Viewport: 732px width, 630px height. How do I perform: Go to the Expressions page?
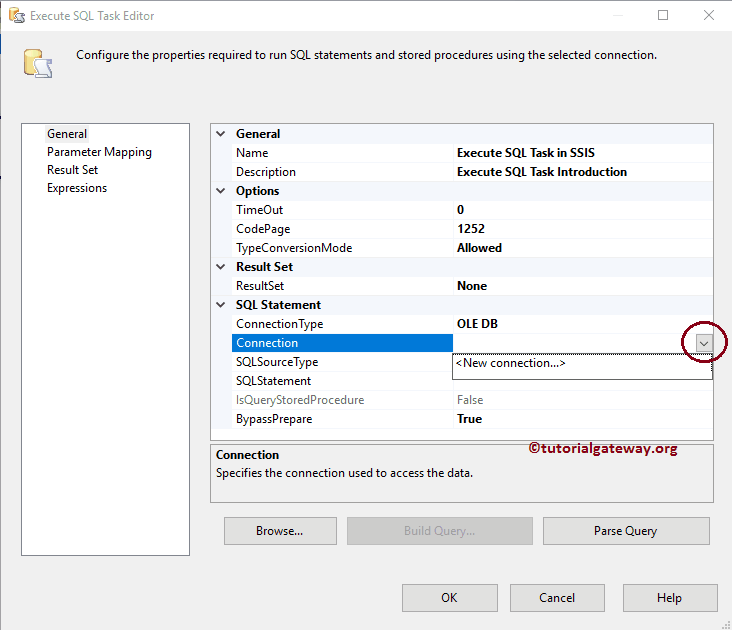point(77,188)
